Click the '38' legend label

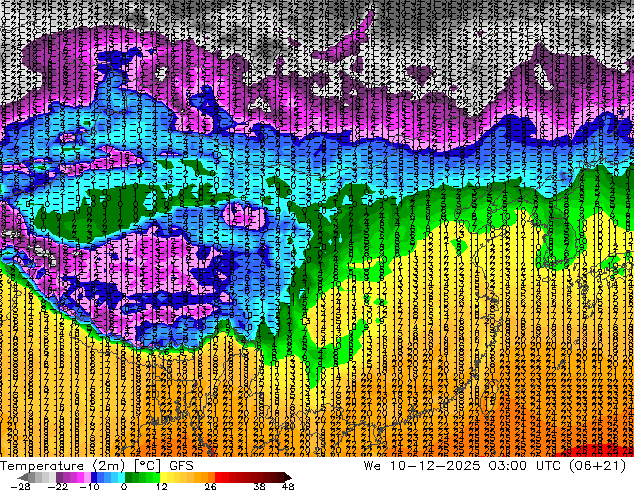(x=259, y=486)
